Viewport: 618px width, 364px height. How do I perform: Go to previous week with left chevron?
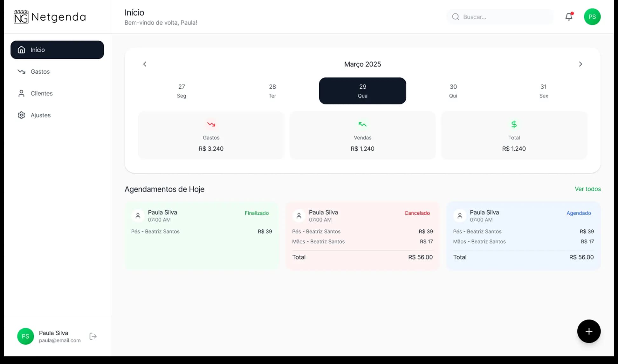pyautogui.click(x=145, y=64)
